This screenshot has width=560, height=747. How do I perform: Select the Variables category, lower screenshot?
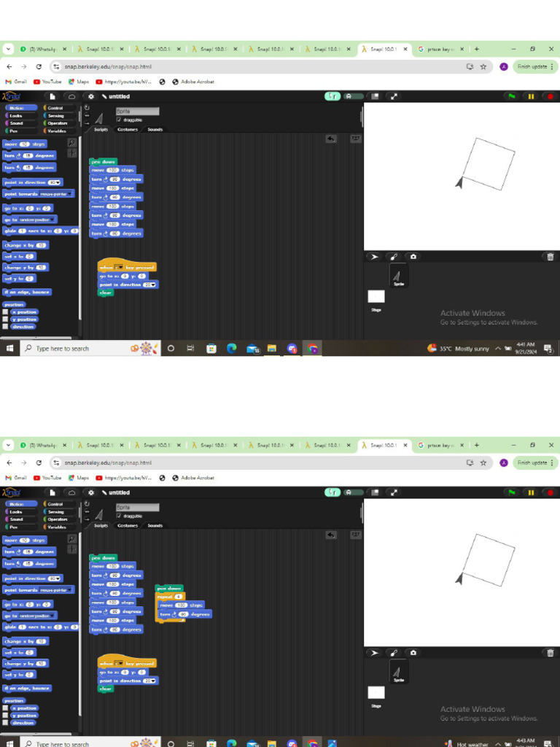tap(59, 527)
